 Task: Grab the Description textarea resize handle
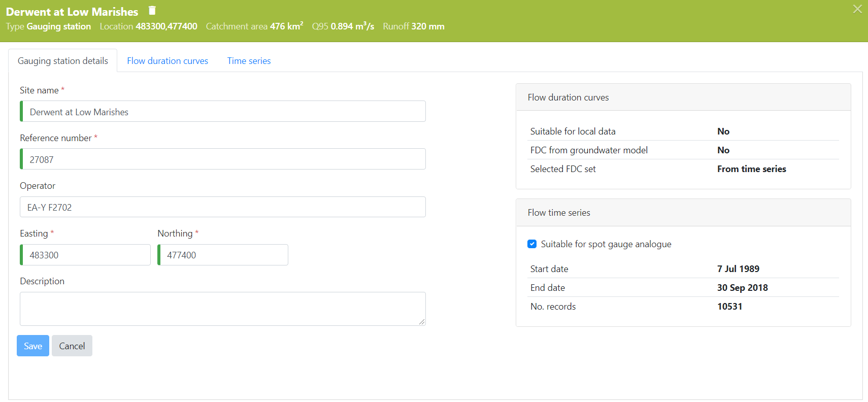(422, 322)
